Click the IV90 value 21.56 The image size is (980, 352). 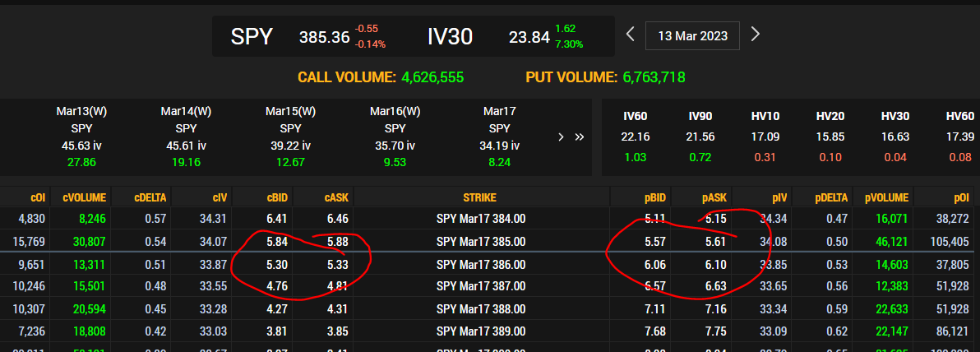coord(700,137)
